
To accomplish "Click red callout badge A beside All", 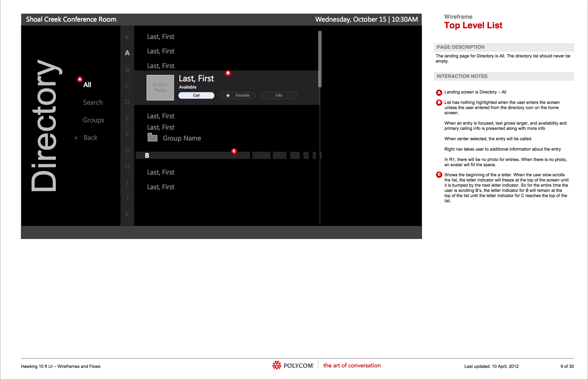I will click(x=79, y=78).
